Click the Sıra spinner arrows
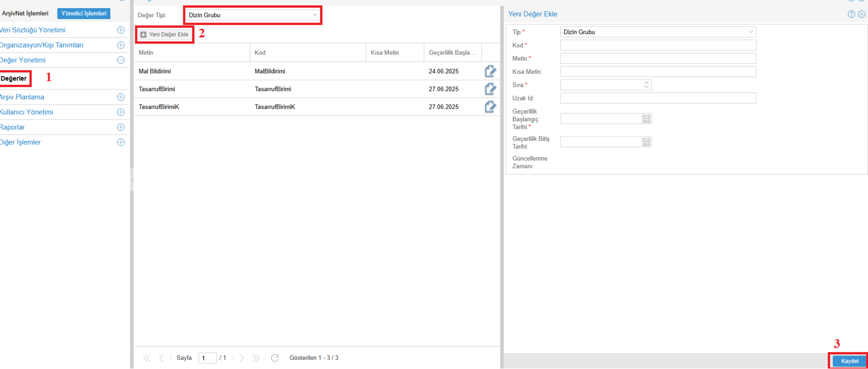This screenshot has height=369, width=868. click(646, 85)
